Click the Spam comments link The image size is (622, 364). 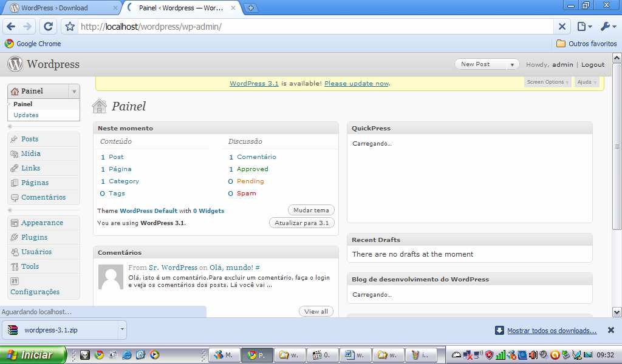click(247, 194)
